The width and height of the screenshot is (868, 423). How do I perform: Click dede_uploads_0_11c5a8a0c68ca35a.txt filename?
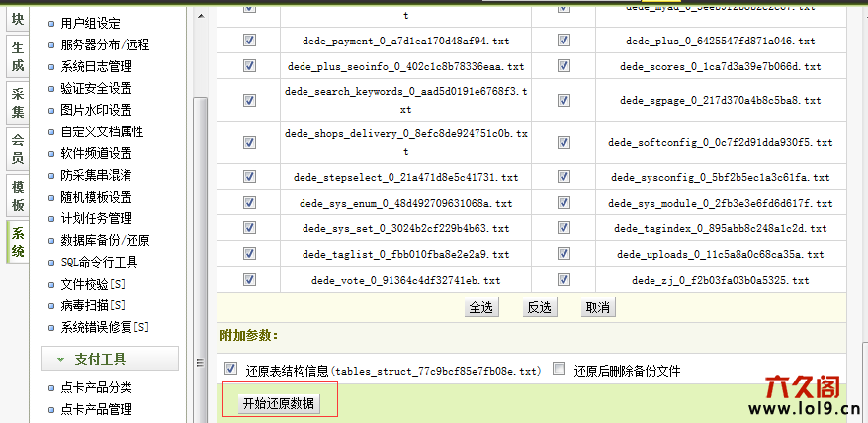click(x=720, y=255)
